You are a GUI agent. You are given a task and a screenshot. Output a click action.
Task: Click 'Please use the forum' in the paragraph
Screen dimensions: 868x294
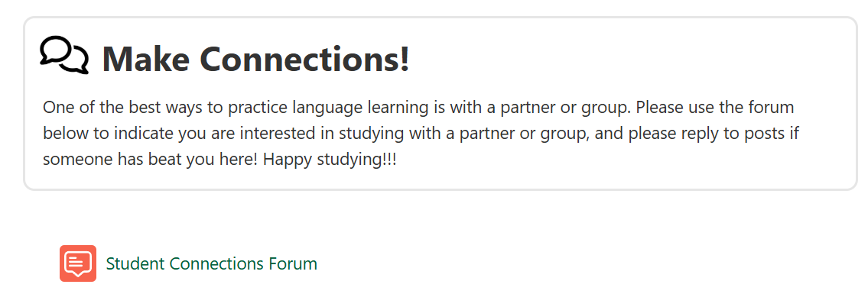click(715, 107)
